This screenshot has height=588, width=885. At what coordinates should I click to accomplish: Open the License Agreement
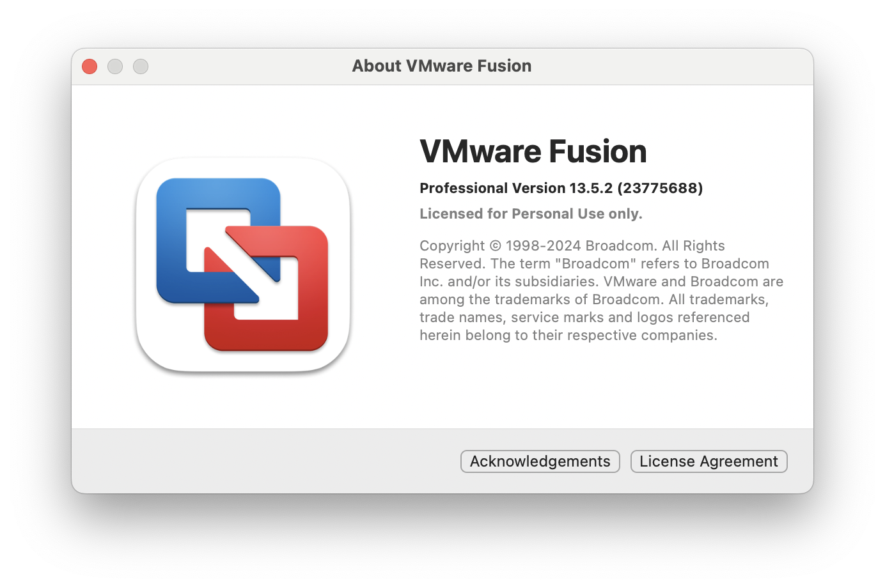[x=709, y=461]
